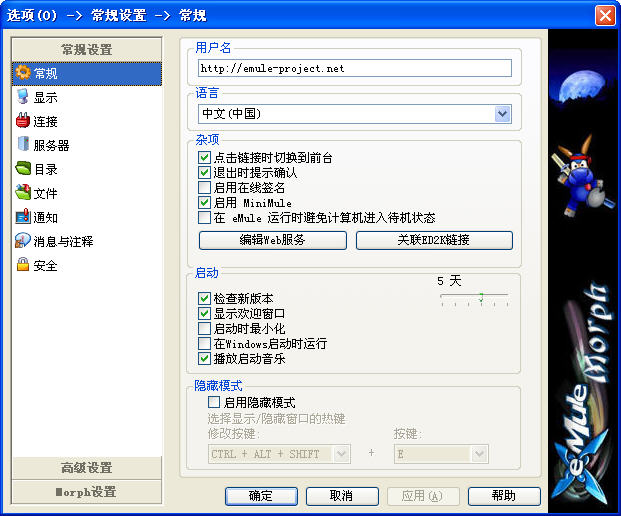Viewport: 621px width, 516px height.
Task: Click the 服务器 sidebar icon
Action: coord(22,145)
